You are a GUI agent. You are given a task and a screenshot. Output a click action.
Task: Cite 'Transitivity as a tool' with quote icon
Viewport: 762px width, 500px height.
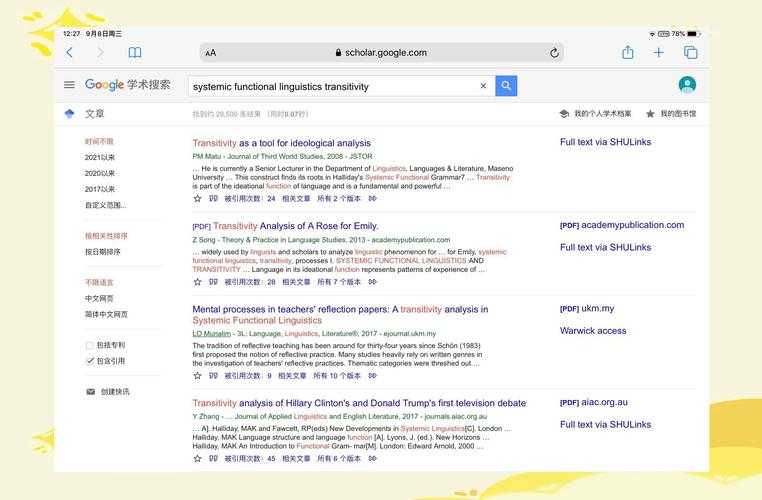(213, 198)
